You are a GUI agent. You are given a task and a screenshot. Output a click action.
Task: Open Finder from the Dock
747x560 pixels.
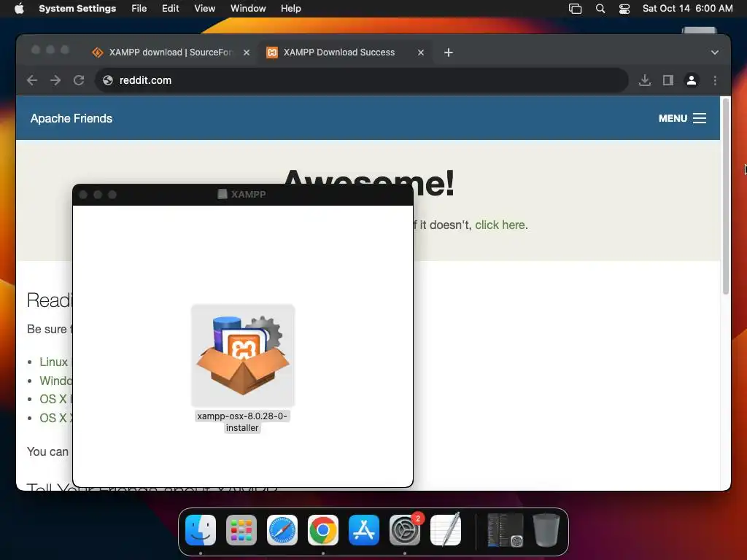tap(201, 530)
